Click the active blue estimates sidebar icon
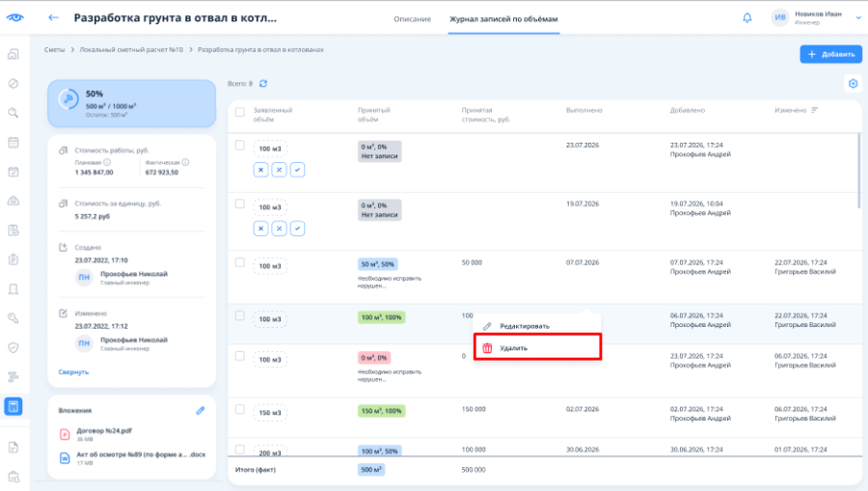The width and height of the screenshot is (868, 491). 14,406
